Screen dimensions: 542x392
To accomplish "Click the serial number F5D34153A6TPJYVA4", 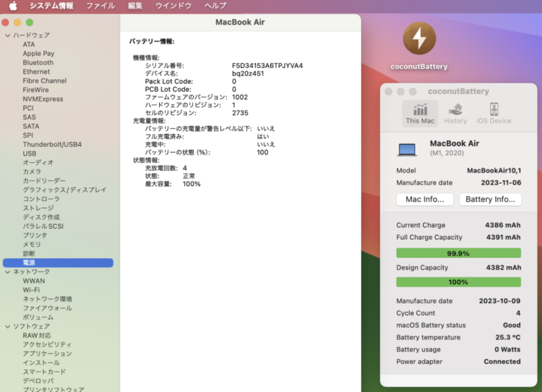I will (x=267, y=66).
